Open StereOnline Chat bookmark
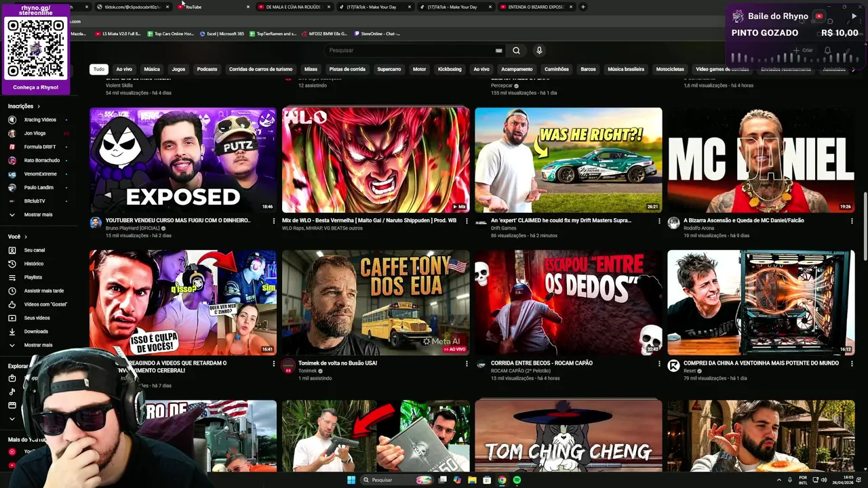Viewport: 868px width, 488px height. tap(376, 33)
